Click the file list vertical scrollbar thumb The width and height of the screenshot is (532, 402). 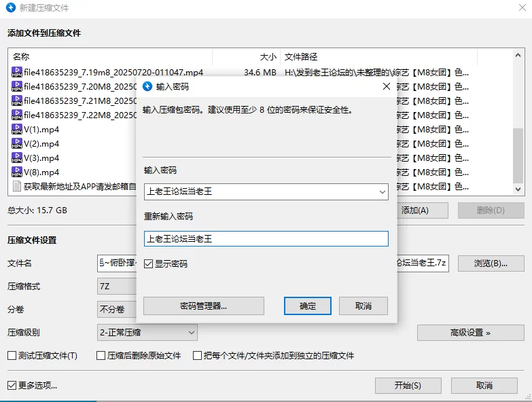click(x=518, y=156)
